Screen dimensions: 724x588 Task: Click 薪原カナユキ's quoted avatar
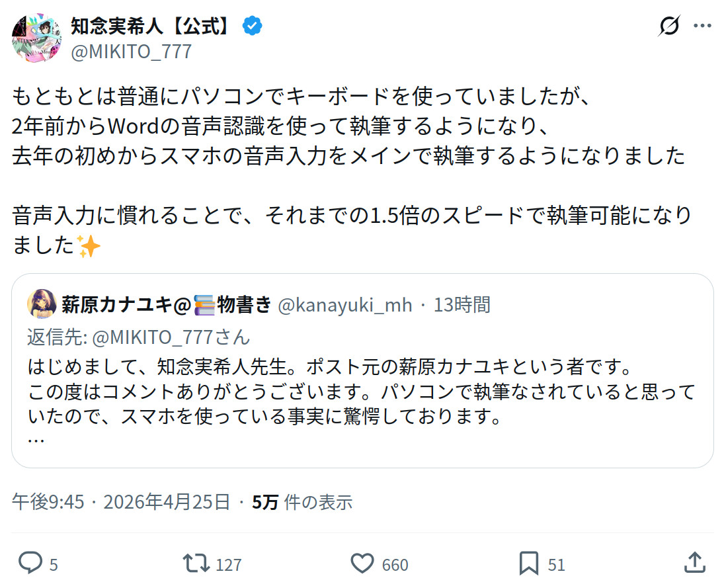[x=41, y=304]
